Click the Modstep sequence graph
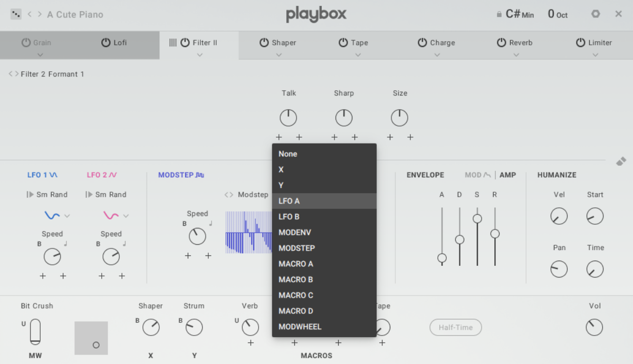 [248, 233]
